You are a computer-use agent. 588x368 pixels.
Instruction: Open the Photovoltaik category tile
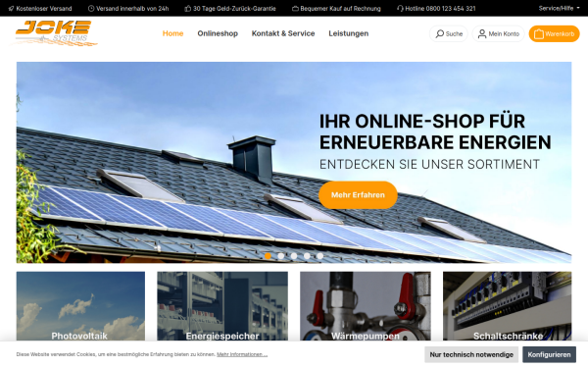click(x=80, y=306)
